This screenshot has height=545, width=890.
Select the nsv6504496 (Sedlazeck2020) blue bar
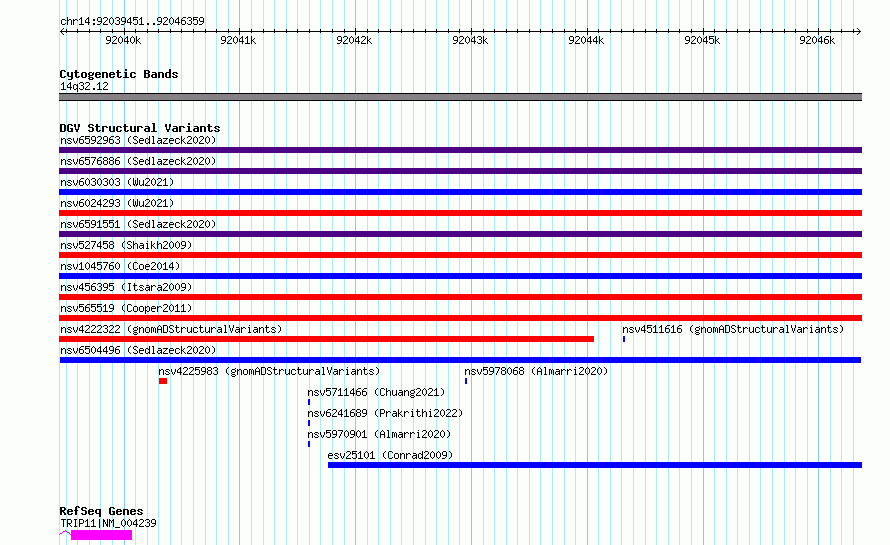[460, 360]
